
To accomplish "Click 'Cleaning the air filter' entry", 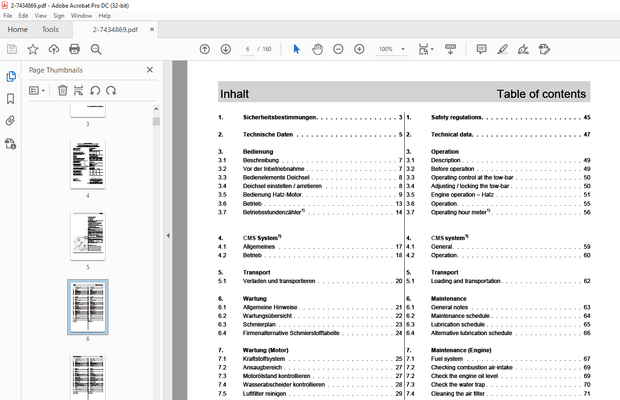I will [x=457, y=394].
